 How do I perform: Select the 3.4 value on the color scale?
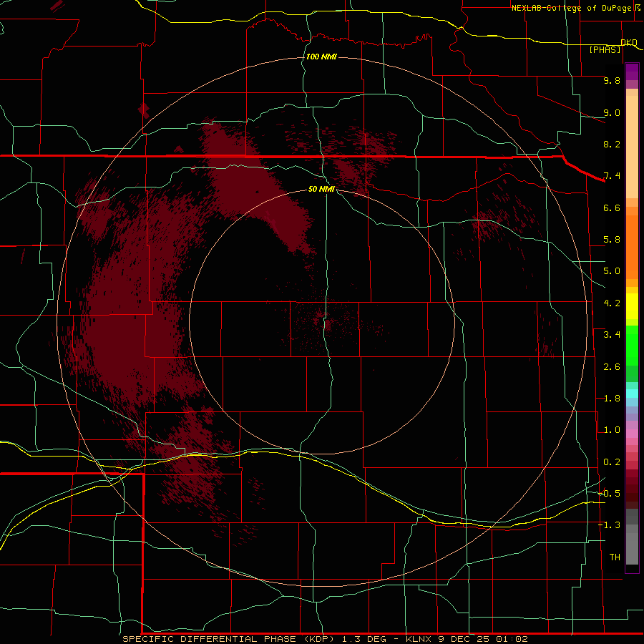612,334
